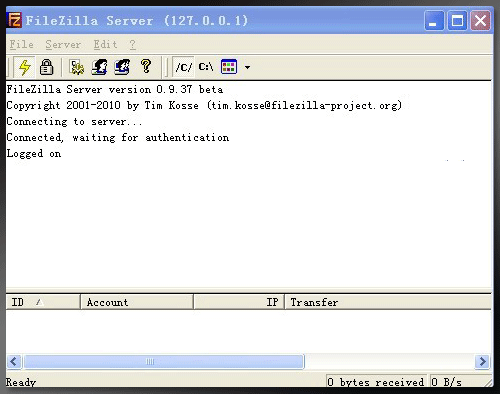Open the groups settings icon
The width and height of the screenshot is (500, 394).
[122, 67]
